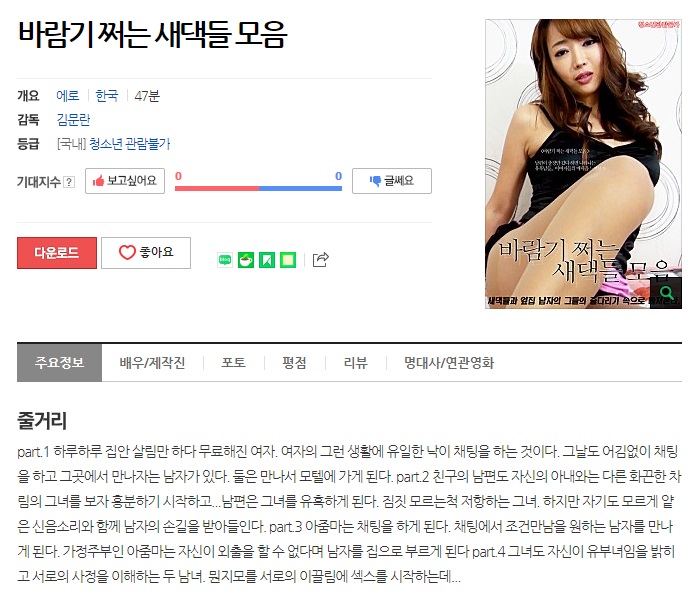Open the 평점 tab
This screenshot has width=690, height=602.
(294, 363)
